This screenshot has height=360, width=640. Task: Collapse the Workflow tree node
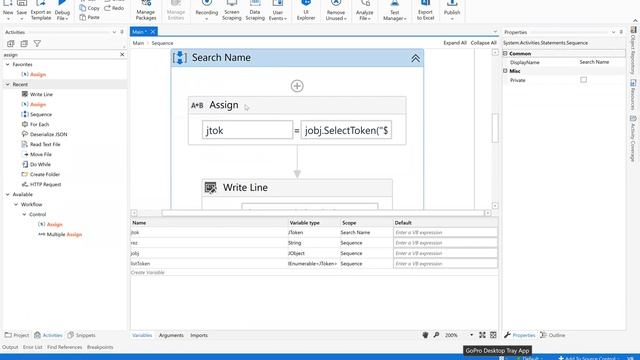tap(16, 204)
